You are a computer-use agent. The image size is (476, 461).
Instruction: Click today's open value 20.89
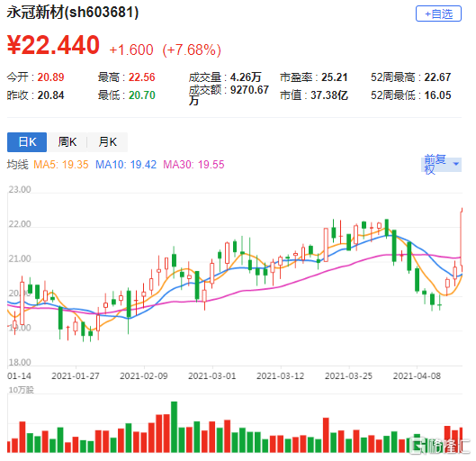point(50,77)
